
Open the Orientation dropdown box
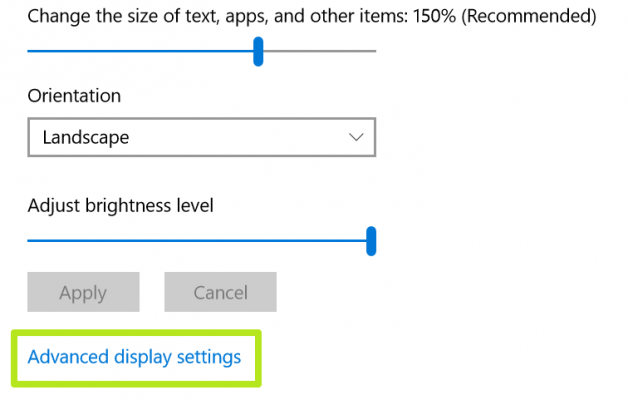point(201,137)
